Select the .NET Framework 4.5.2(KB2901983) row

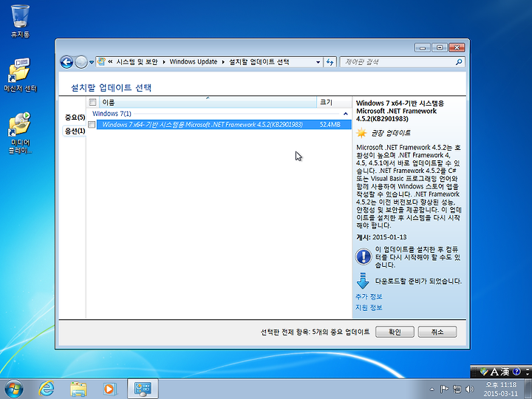tap(224, 125)
